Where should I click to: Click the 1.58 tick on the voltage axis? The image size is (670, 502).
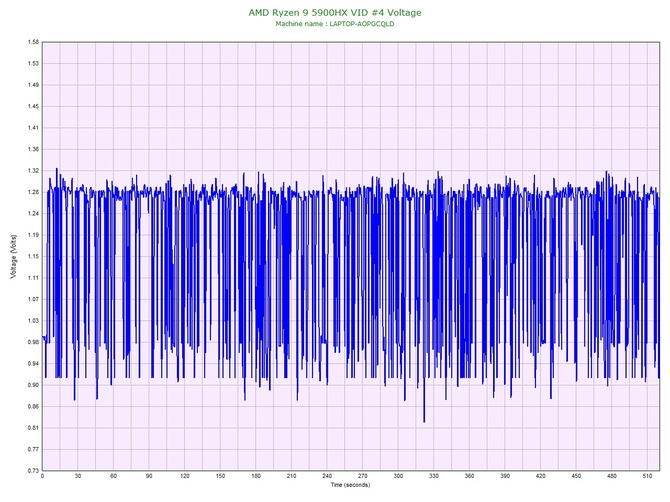click(x=33, y=42)
